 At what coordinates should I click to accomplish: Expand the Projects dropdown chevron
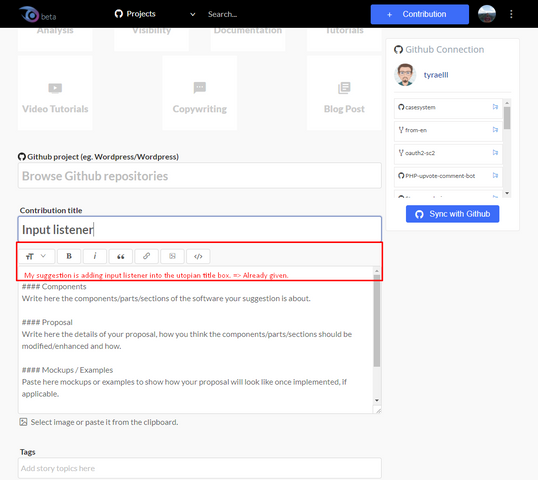192,14
